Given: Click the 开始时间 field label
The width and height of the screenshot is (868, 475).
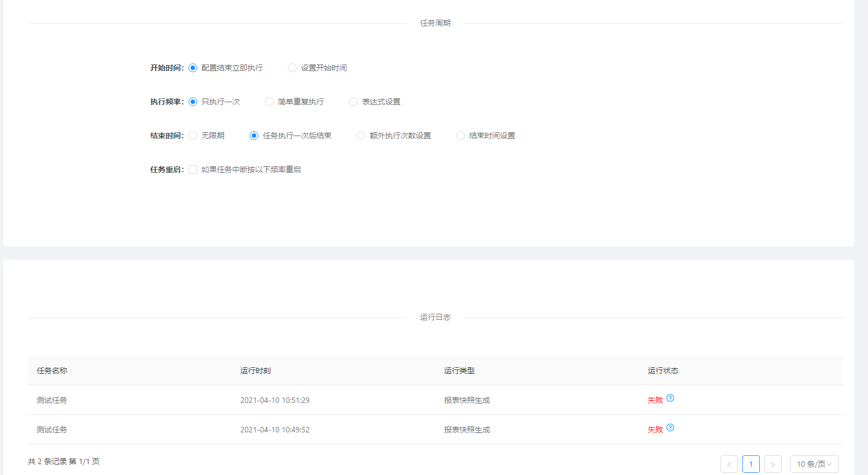Looking at the screenshot, I should [167, 68].
